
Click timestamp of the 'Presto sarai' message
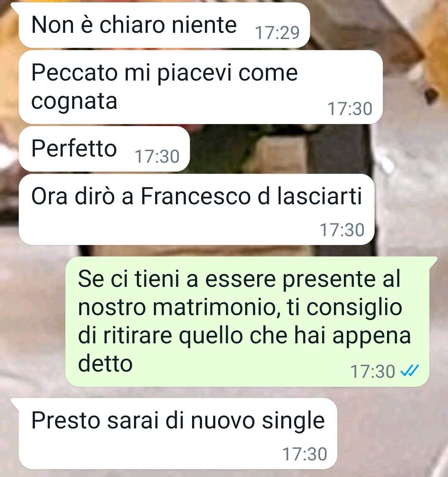(304, 454)
